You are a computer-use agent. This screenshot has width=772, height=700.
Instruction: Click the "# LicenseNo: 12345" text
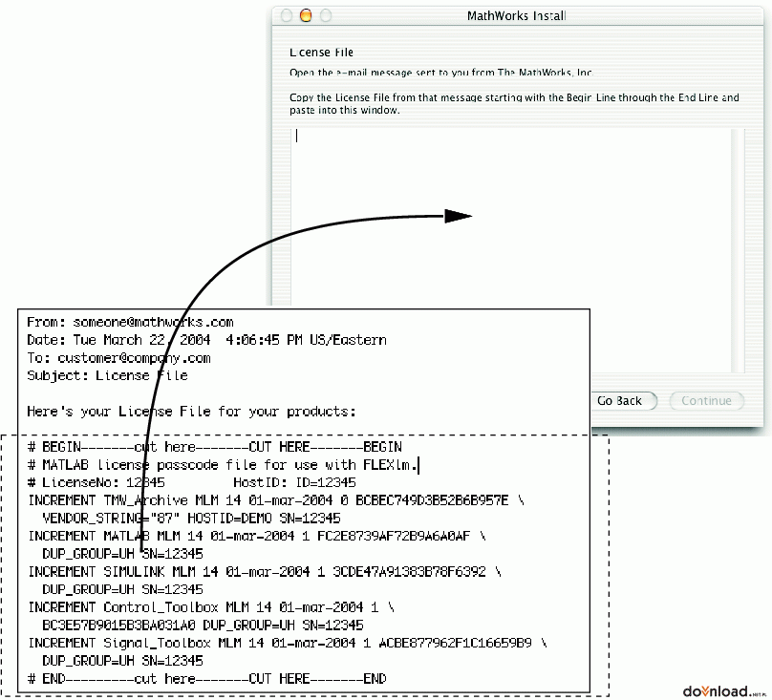point(96,482)
